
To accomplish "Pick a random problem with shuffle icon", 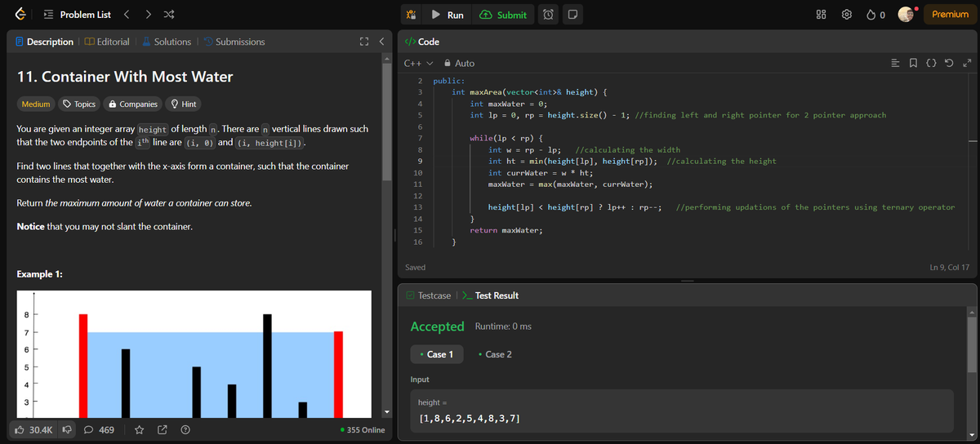I will (167, 15).
